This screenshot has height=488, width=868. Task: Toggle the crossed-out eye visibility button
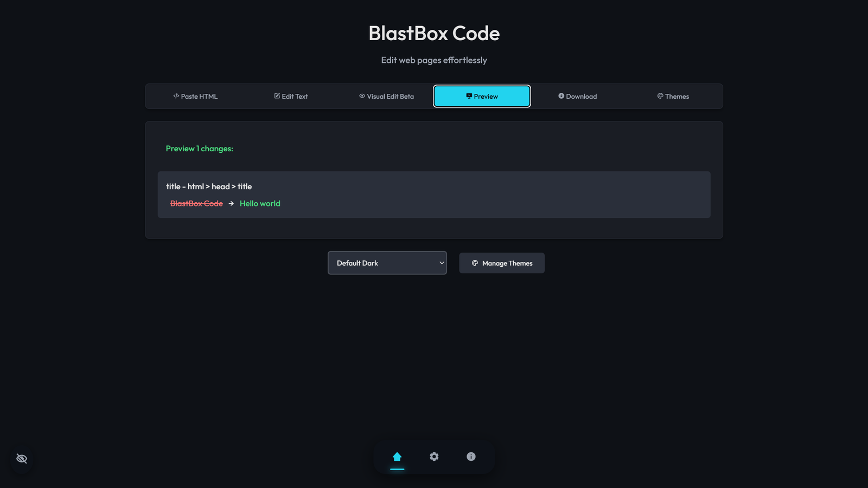click(22, 459)
